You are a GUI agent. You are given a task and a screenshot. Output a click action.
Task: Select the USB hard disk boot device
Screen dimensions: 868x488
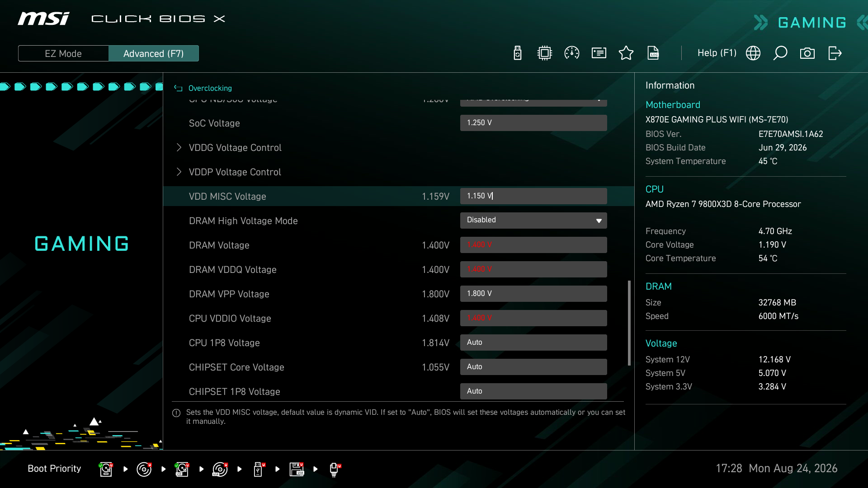pos(182,469)
